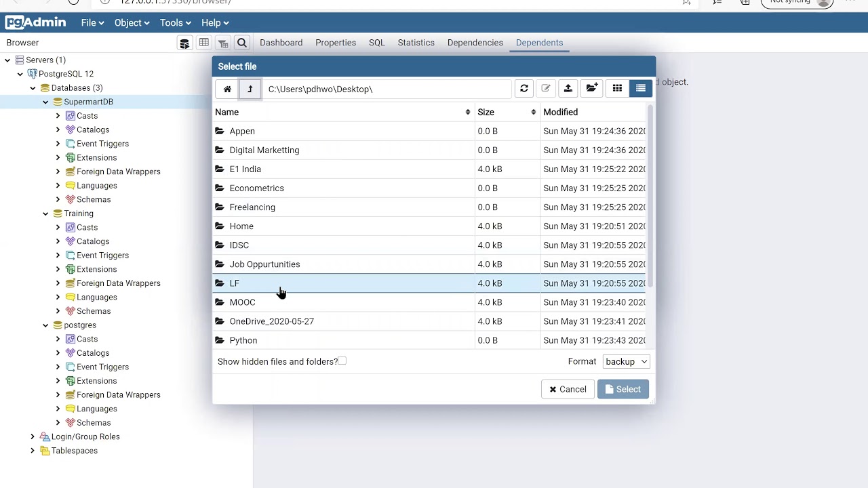Sort files by Name column
The height and width of the screenshot is (488, 868).
[x=343, y=112]
